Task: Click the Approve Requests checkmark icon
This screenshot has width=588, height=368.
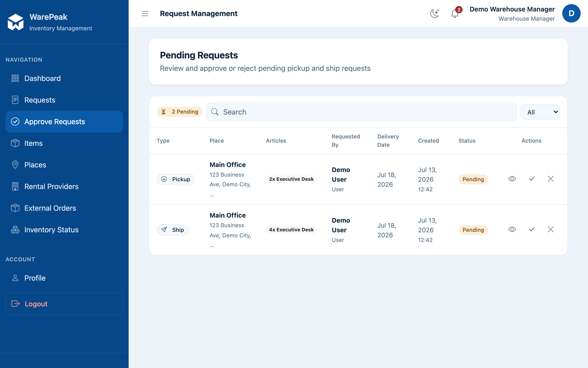Action: [x=15, y=121]
